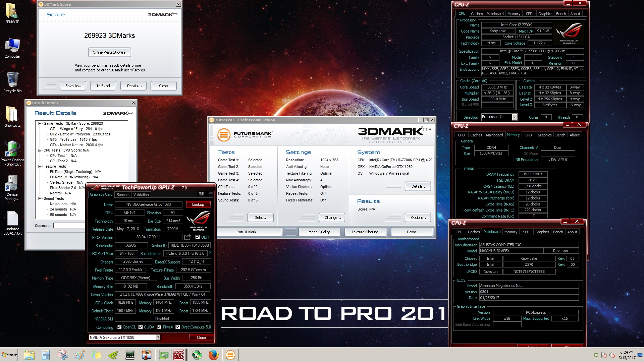Open the Computer desktop icon

click(x=12, y=48)
